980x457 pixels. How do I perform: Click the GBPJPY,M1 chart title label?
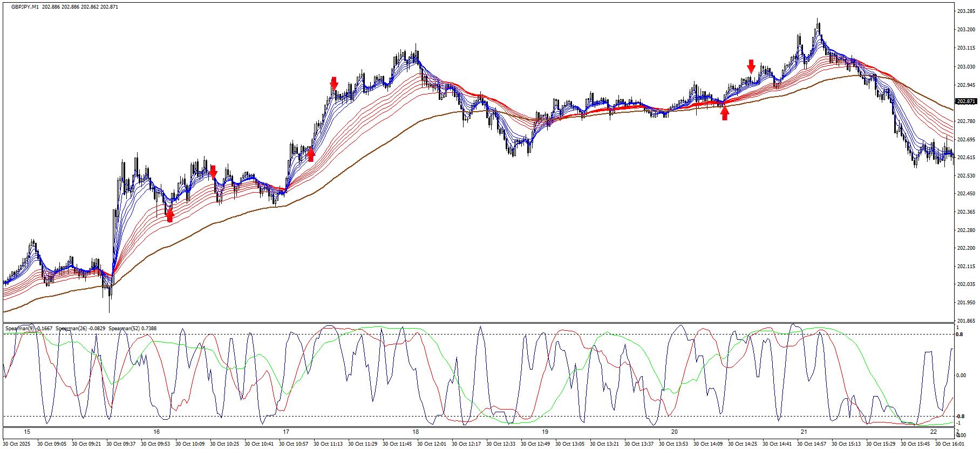coord(25,7)
